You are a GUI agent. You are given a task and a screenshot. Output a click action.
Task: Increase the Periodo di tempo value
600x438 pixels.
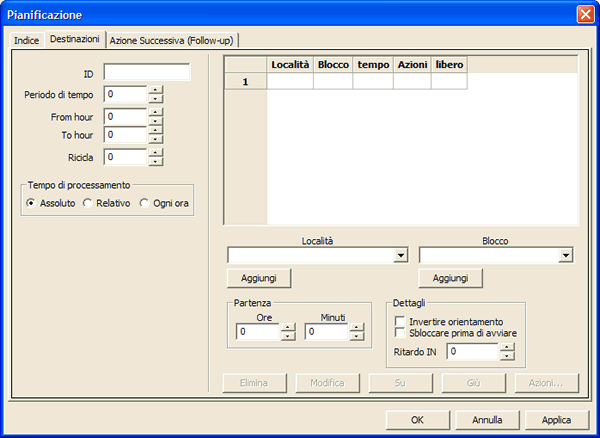click(x=155, y=90)
